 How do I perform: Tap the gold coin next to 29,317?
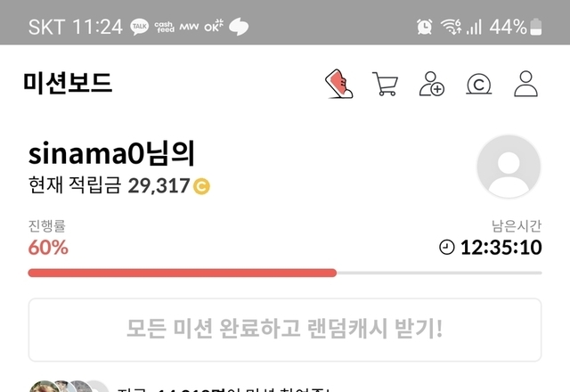click(x=201, y=186)
